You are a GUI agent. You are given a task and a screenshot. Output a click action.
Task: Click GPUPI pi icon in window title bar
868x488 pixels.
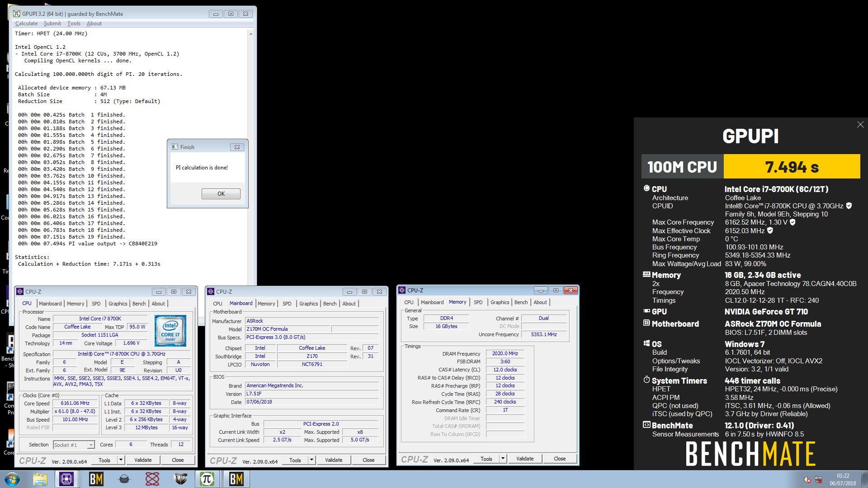(x=17, y=14)
